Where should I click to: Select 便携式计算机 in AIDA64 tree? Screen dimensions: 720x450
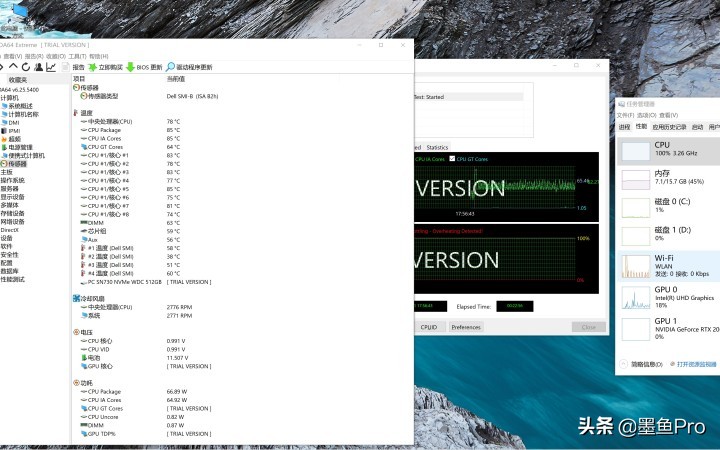[x=26, y=156]
